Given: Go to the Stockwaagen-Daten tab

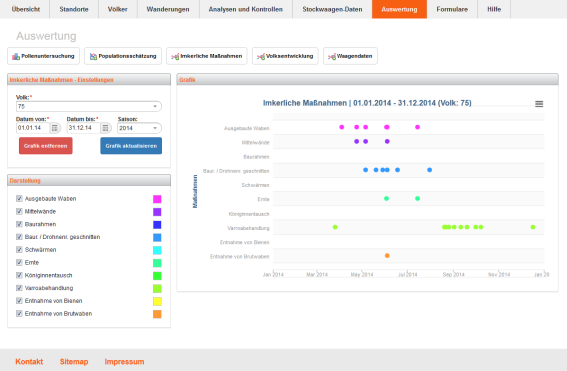Looking at the screenshot, I should [x=332, y=9].
